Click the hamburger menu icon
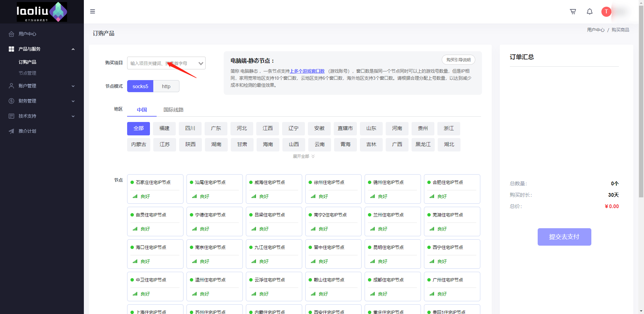Viewport: 644px width, 314px height. point(93,11)
